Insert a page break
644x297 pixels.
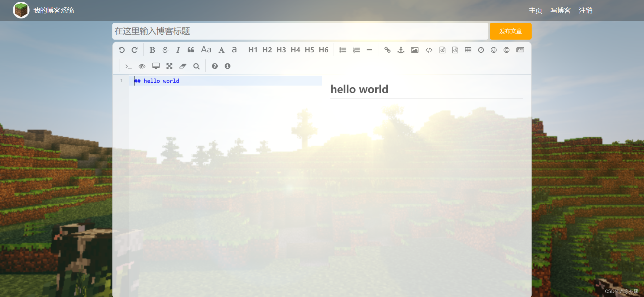520,50
